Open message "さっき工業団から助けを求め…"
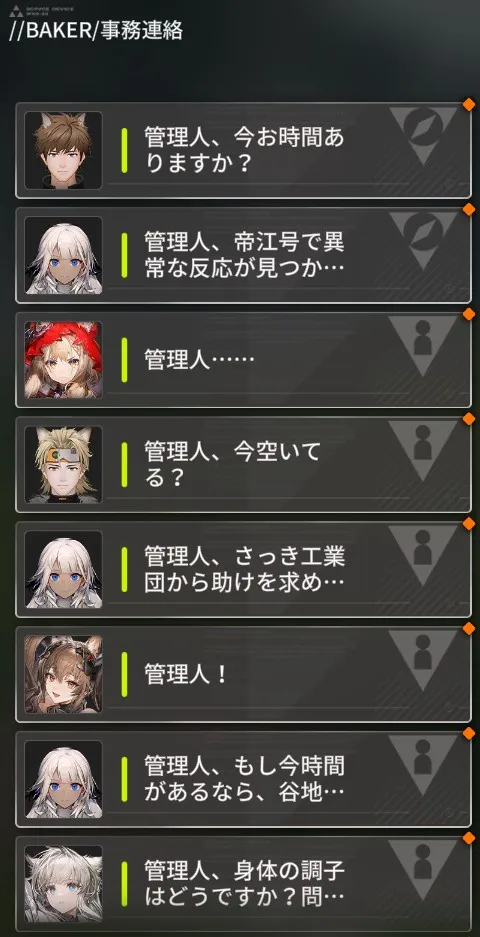Viewport: 480px width, 937px height. [243, 569]
